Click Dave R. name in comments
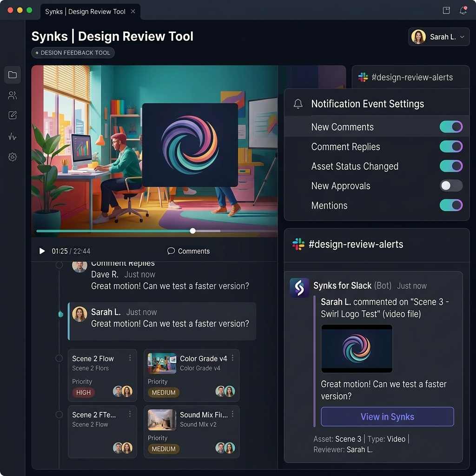This screenshot has height=476, width=476. [x=105, y=274]
